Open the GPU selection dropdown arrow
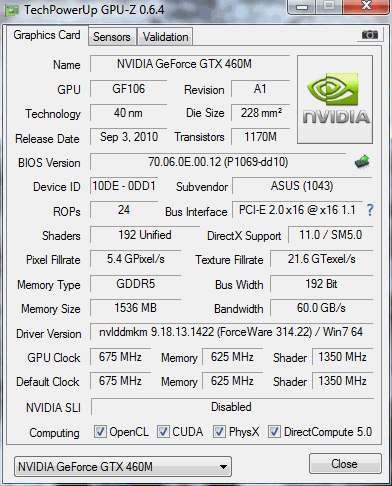Viewport: 392px width, 486px height. (224, 467)
